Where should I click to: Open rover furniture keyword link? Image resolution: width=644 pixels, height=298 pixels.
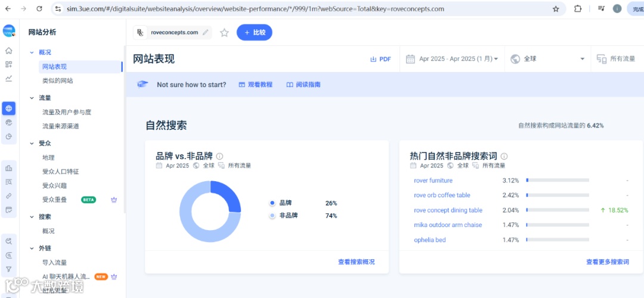coord(433,180)
